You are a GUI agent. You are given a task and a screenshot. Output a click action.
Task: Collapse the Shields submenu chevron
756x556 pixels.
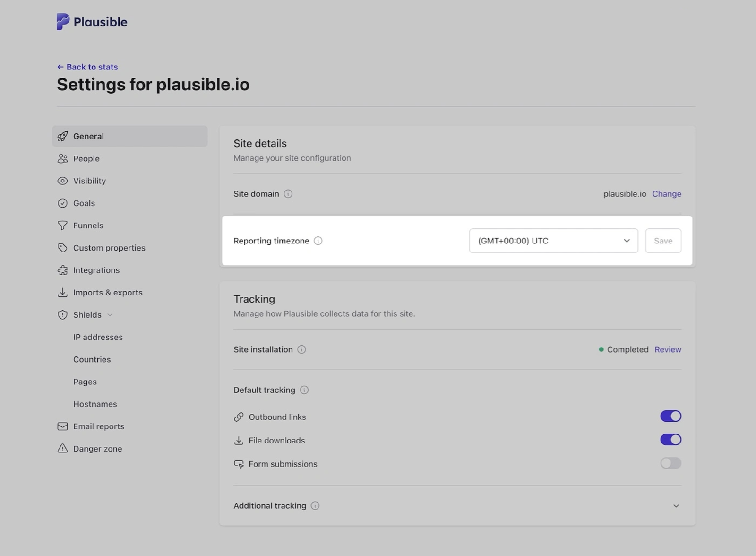click(x=110, y=315)
